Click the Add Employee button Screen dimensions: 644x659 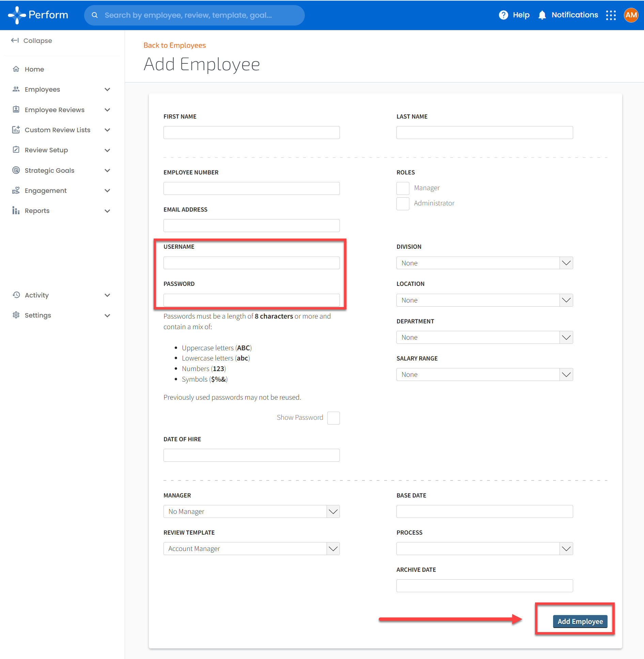click(580, 622)
